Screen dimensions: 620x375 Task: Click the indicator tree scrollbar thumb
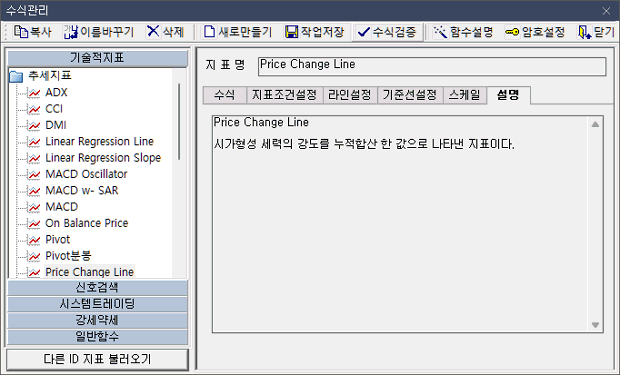point(179,122)
